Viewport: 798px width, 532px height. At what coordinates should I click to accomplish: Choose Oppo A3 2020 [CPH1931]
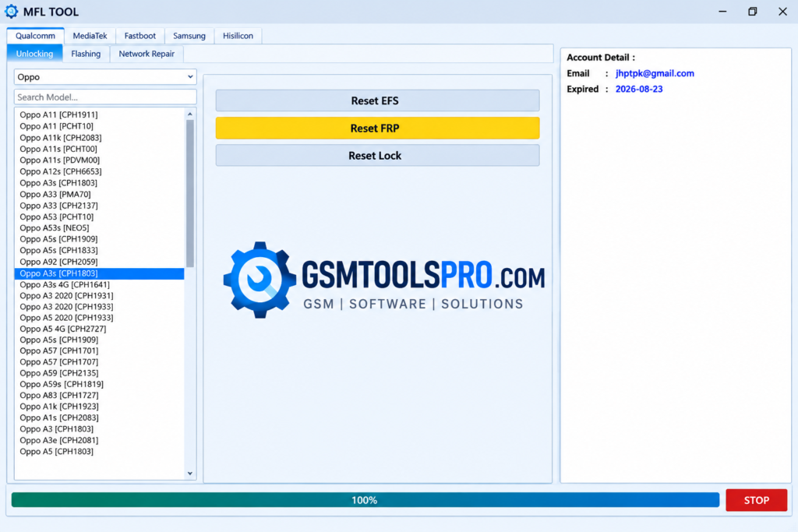click(x=99, y=295)
